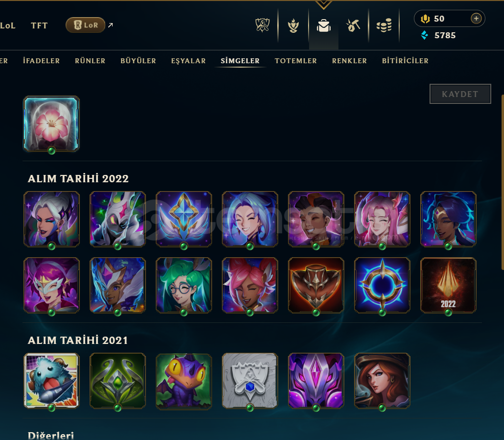Open the BİTİRİCİLER tab

[x=405, y=61]
